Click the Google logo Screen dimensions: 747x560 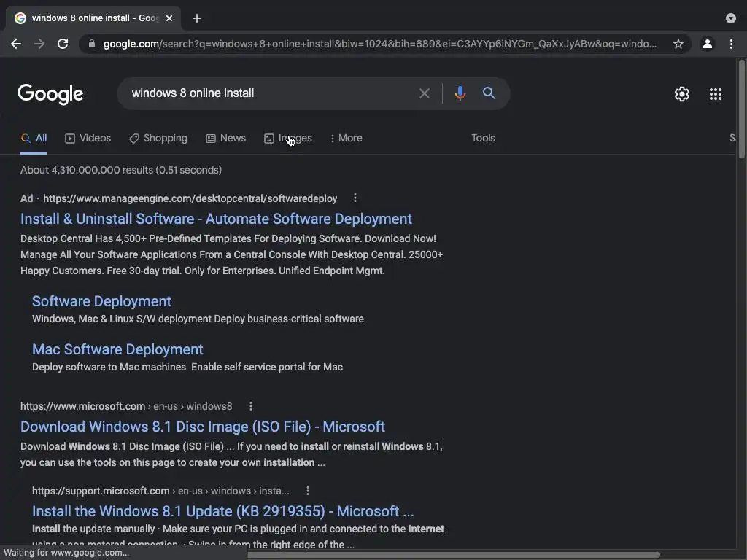point(50,94)
